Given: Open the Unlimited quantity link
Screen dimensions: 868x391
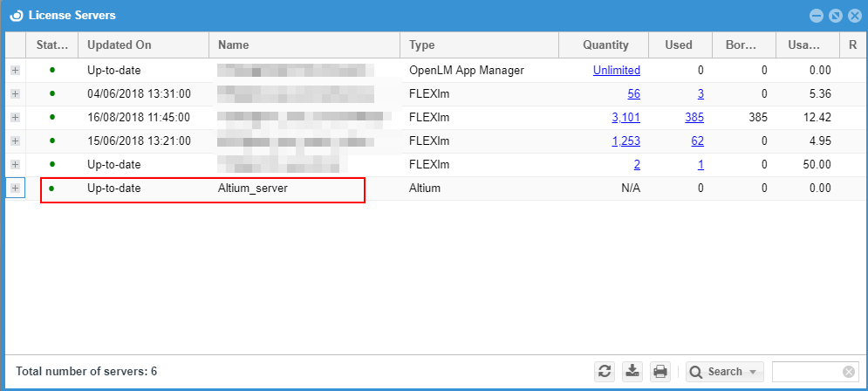Looking at the screenshot, I should click(x=616, y=70).
